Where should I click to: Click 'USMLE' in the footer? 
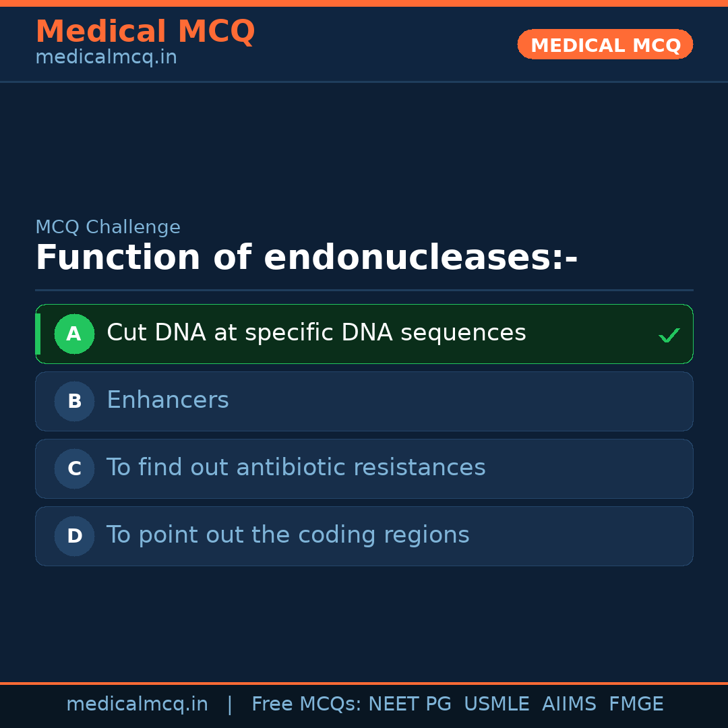click(x=496, y=704)
